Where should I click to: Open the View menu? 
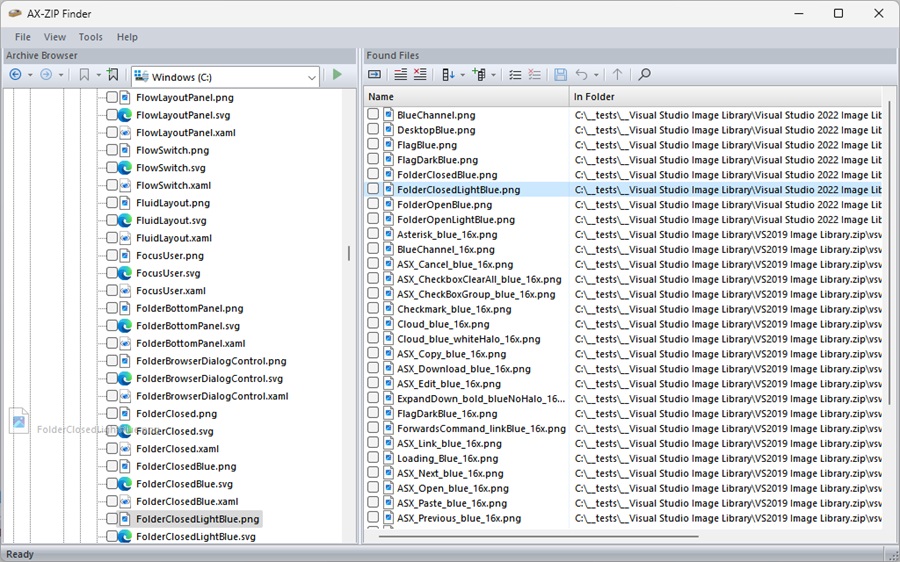55,37
